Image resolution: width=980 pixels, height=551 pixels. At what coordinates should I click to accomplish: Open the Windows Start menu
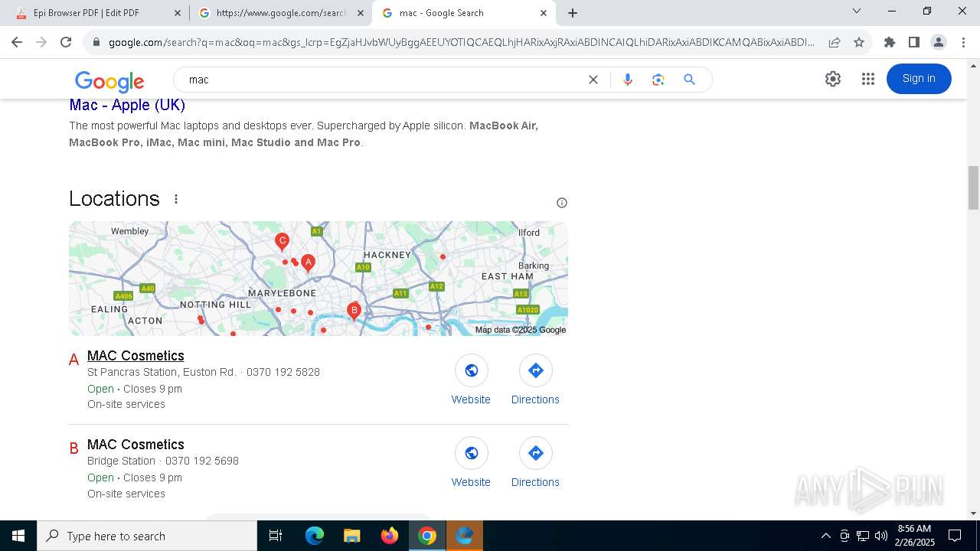18,536
